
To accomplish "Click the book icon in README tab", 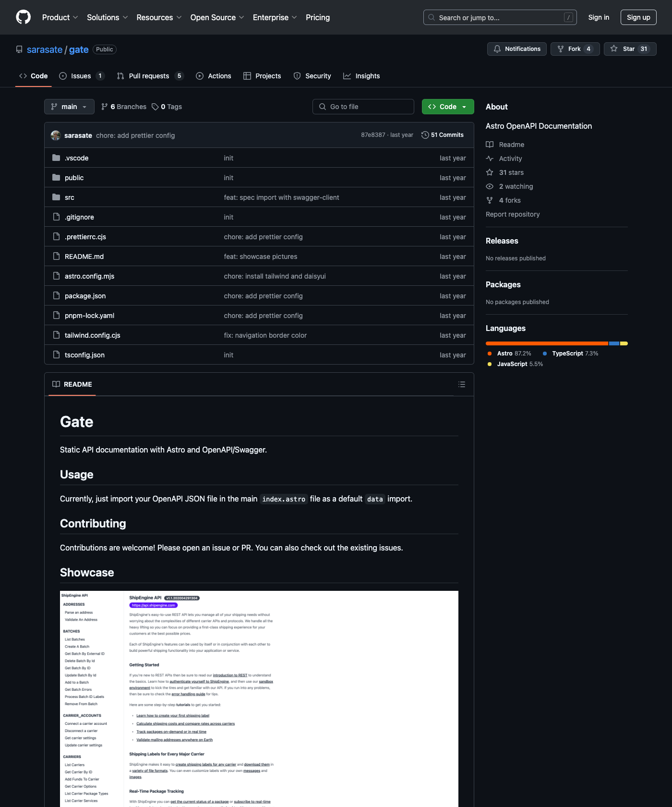I will (56, 384).
